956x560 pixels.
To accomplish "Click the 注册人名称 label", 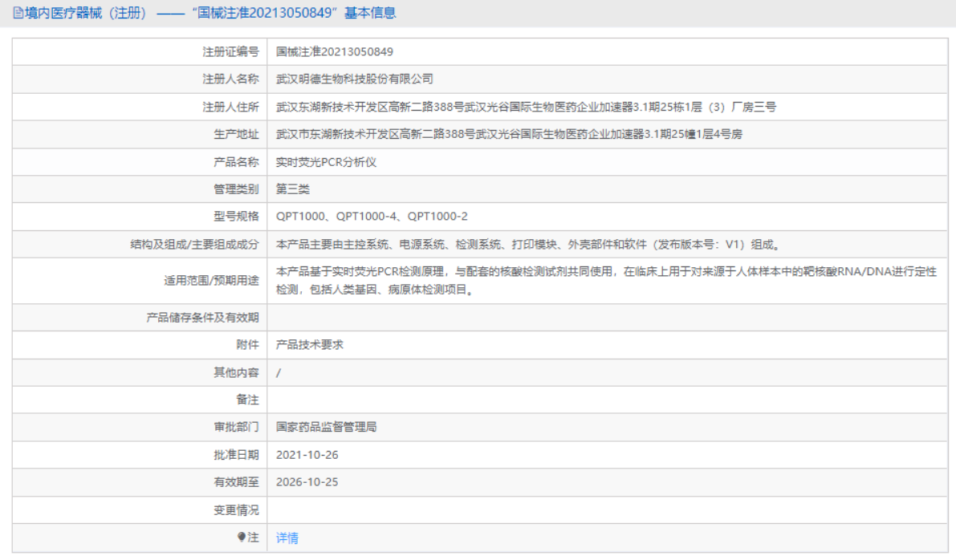I will pyautogui.click(x=230, y=79).
